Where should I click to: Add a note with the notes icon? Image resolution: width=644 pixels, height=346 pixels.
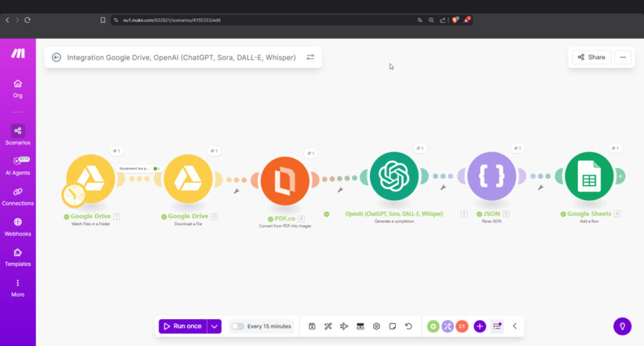[392, 326]
